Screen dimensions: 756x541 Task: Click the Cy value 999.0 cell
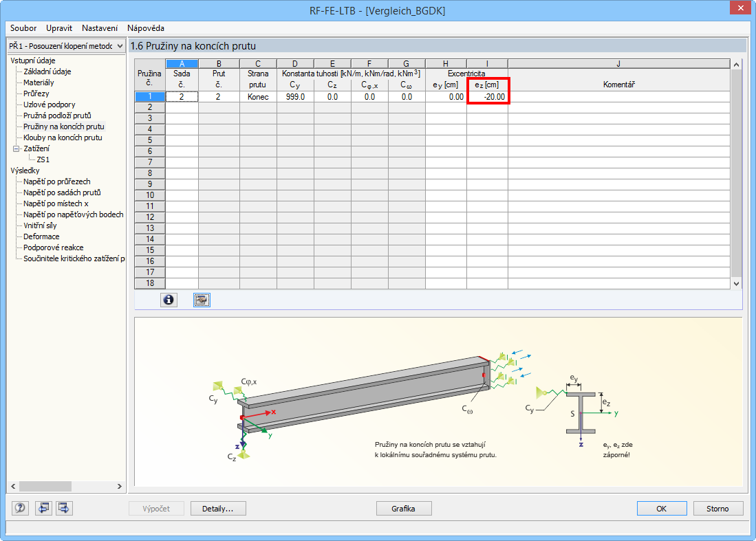tap(295, 97)
